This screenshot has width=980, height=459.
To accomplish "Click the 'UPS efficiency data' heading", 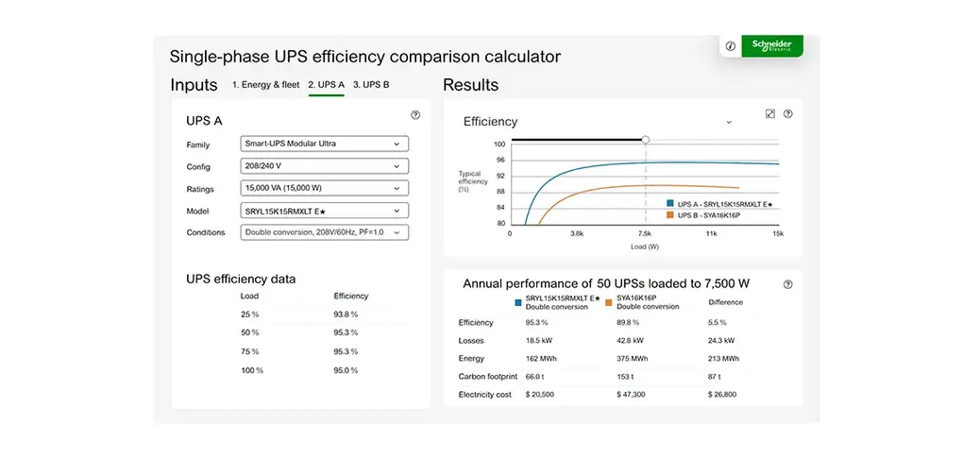I will point(241,279).
